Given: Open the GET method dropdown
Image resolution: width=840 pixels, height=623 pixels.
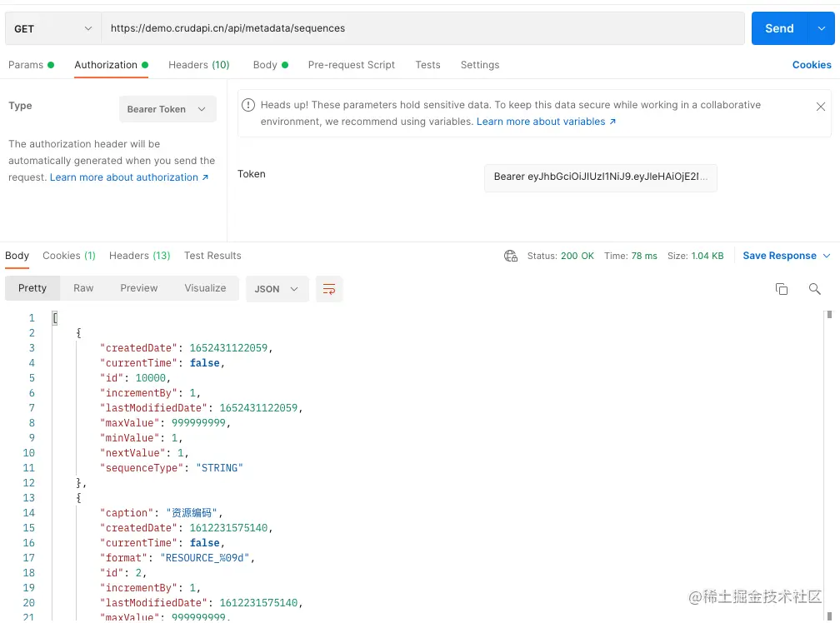Looking at the screenshot, I should click(x=53, y=28).
